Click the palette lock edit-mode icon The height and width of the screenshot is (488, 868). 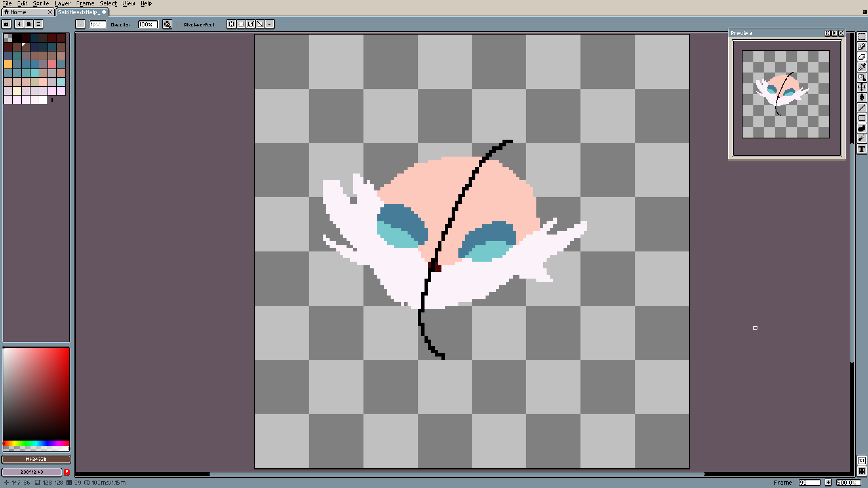click(6, 24)
